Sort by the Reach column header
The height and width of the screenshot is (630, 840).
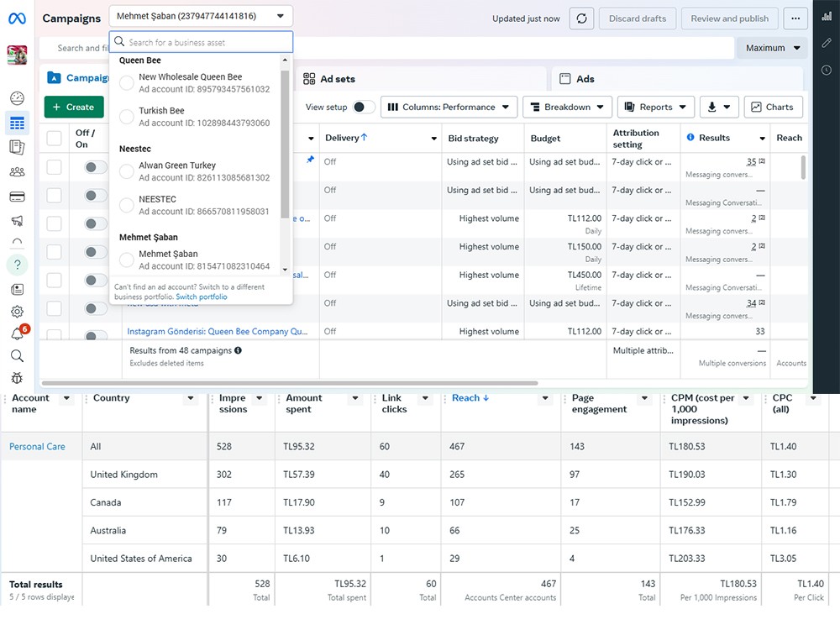(470, 398)
